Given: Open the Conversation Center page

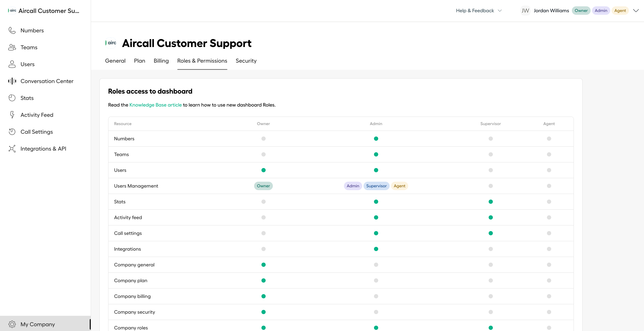Looking at the screenshot, I should pyautogui.click(x=47, y=81).
